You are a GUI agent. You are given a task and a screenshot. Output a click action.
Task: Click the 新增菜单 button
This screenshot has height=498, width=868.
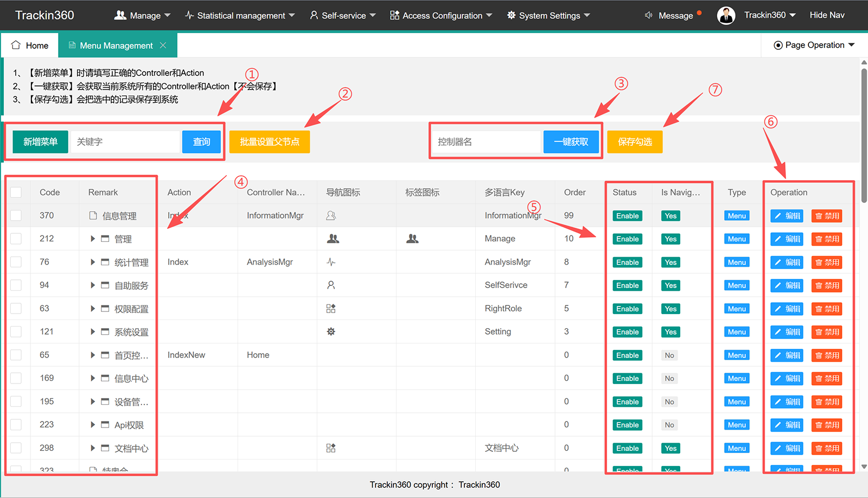(x=40, y=142)
